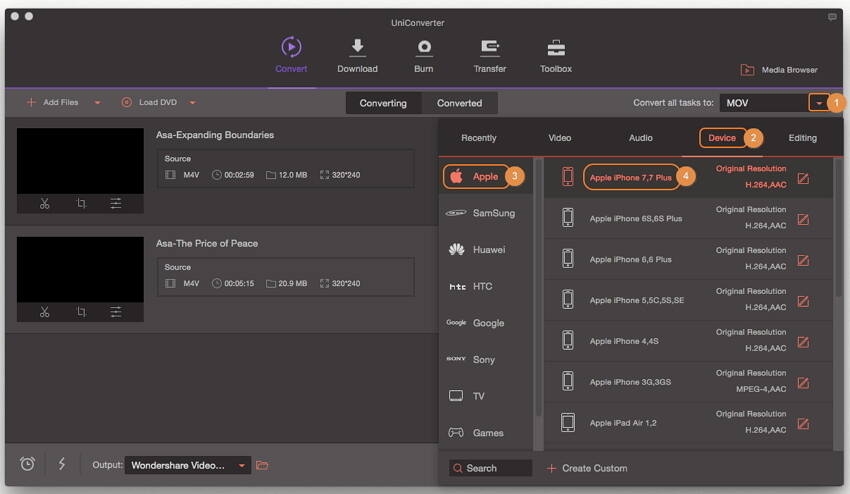Image resolution: width=850 pixels, height=494 pixels.
Task: Select the Recently tab
Action: point(479,138)
